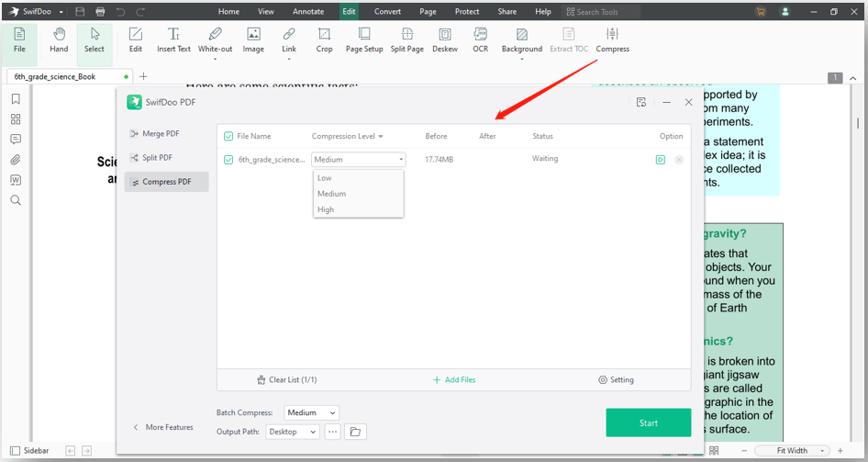Select Merge PDF in dialog sidebar
This screenshot has height=462, width=868.
pos(167,133)
